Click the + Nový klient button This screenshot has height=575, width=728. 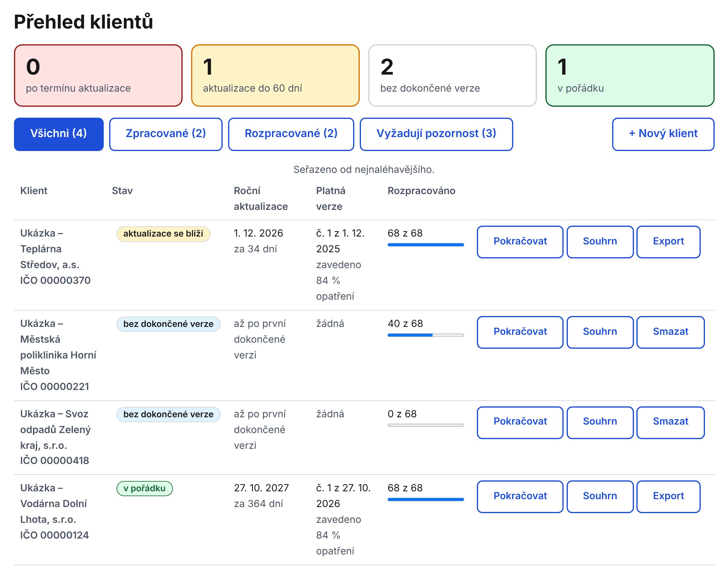point(663,134)
